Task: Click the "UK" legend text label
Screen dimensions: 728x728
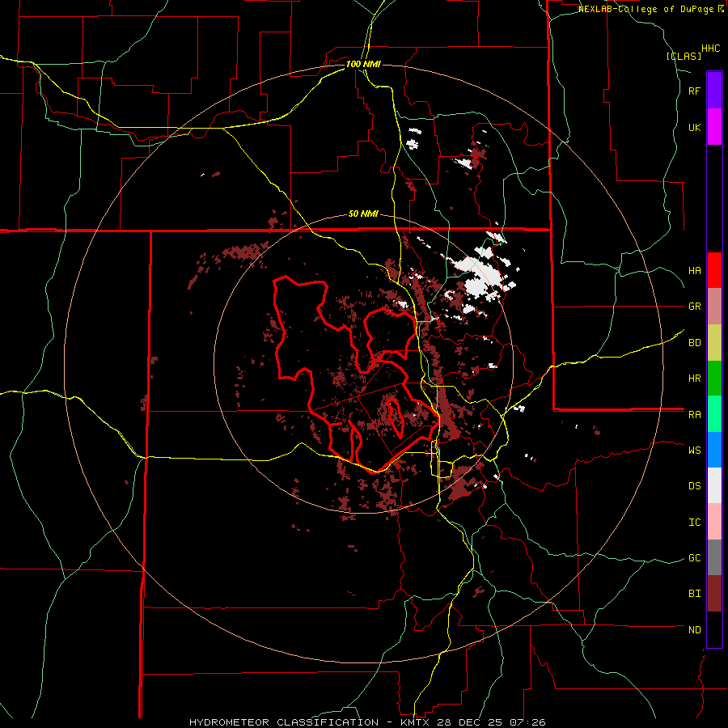Action: coord(695,127)
